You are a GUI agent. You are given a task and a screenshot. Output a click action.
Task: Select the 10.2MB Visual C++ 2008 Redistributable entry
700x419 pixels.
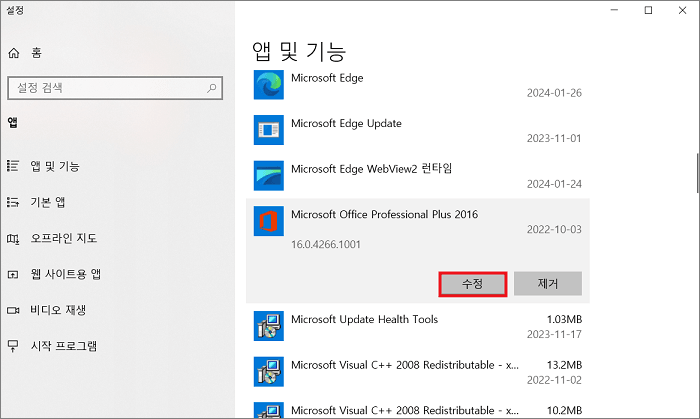tap(418, 409)
